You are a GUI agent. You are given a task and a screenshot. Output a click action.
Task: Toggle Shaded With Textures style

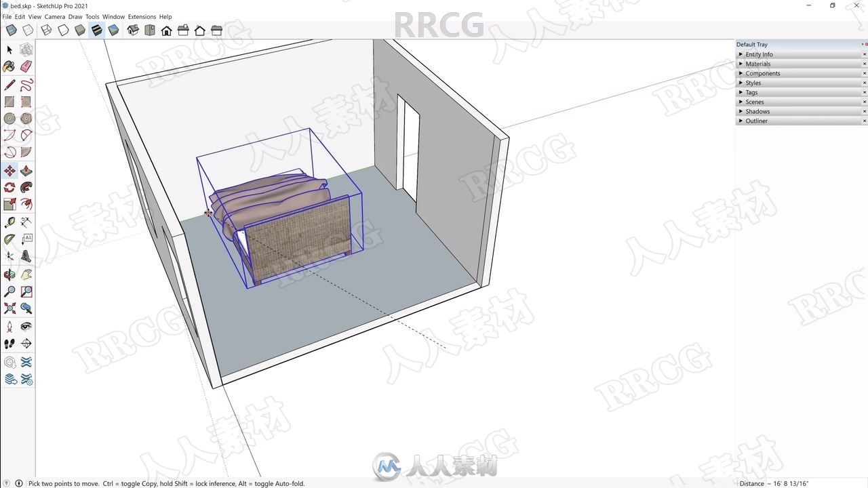[x=96, y=30]
